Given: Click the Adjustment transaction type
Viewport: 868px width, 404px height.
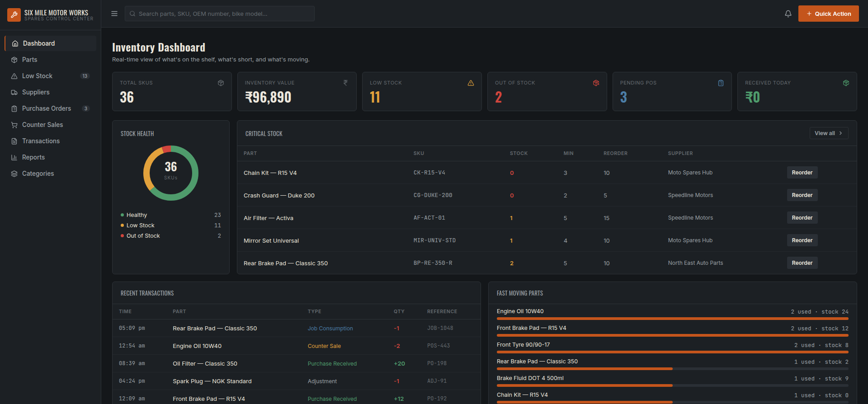Looking at the screenshot, I should 322,381.
